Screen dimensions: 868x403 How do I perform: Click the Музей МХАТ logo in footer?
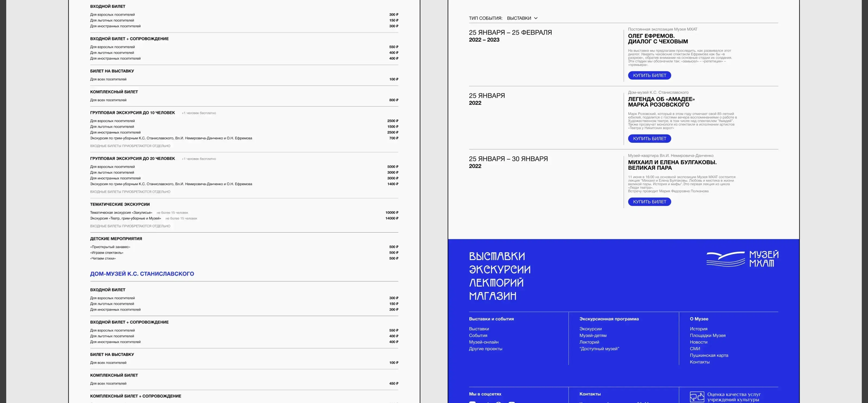coord(742,259)
